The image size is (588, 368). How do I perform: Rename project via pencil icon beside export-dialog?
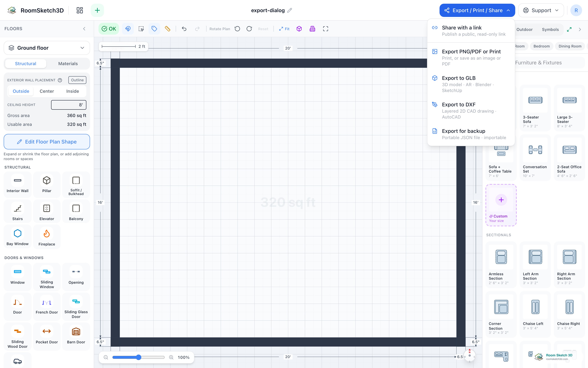click(x=289, y=10)
